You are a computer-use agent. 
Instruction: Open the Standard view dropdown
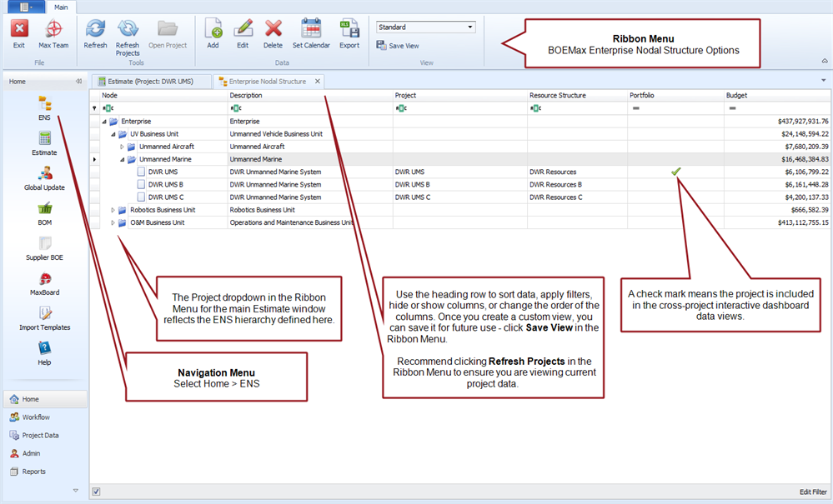pyautogui.click(x=470, y=27)
